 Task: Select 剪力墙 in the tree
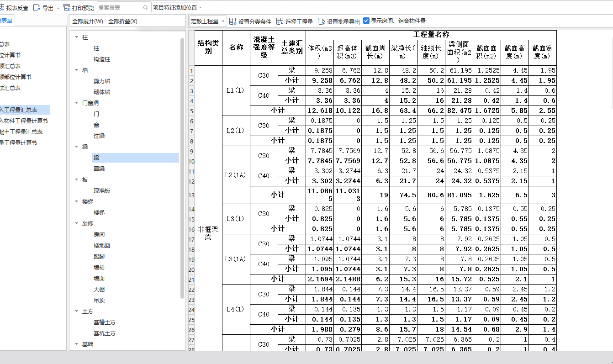(102, 81)
